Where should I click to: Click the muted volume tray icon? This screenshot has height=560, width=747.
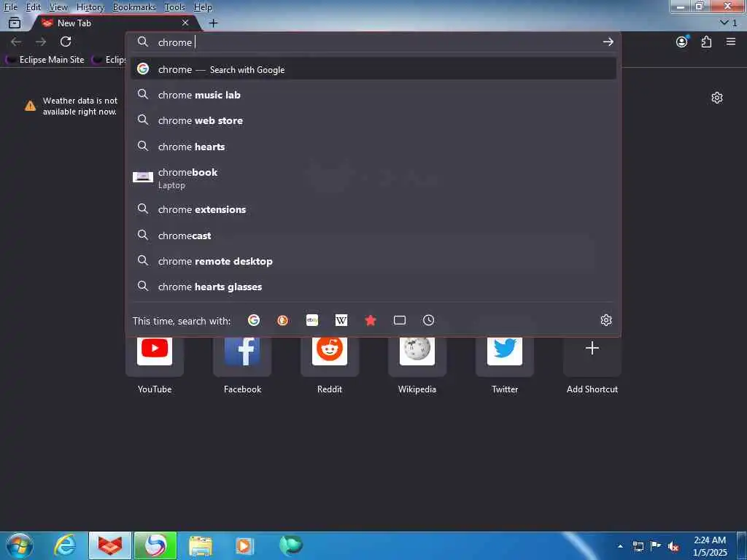point(673,546)
